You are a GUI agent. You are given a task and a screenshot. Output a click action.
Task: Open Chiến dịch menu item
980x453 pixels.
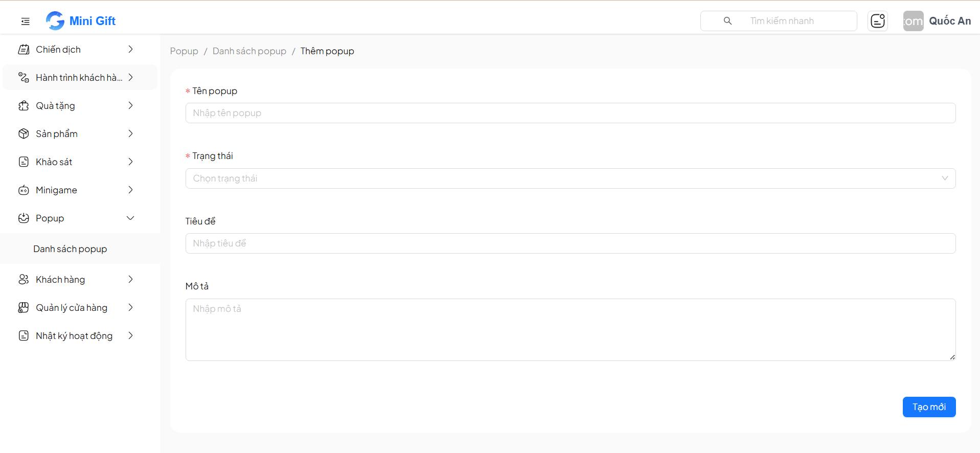pyautogui.click(x=79, y=50)
